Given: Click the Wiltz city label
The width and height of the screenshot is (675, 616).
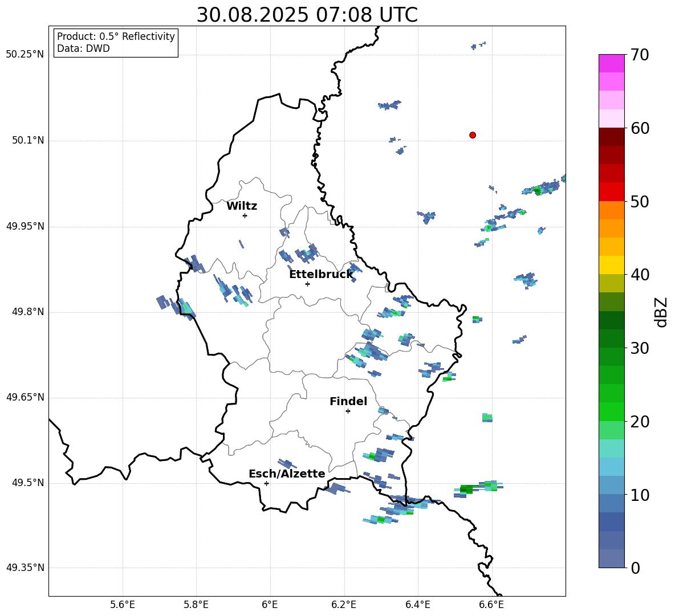Looking at the screenshot, I should (x=242, y=206).
